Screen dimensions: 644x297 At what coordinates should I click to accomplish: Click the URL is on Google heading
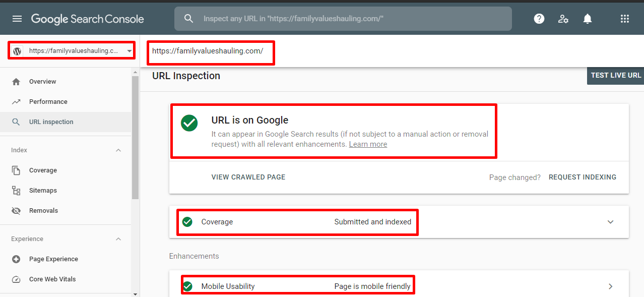250,120
